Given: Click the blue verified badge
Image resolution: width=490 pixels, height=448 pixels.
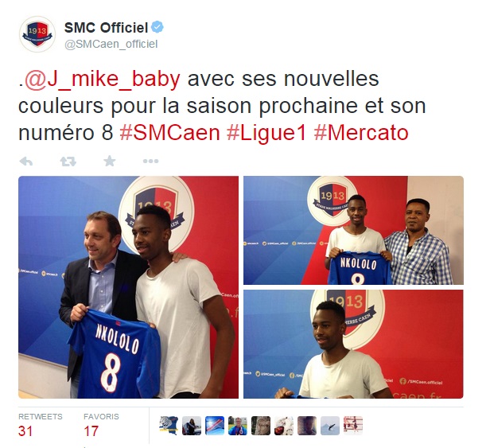Looking at the screenshot, I should pyautogui.click(x=157, y=27).
